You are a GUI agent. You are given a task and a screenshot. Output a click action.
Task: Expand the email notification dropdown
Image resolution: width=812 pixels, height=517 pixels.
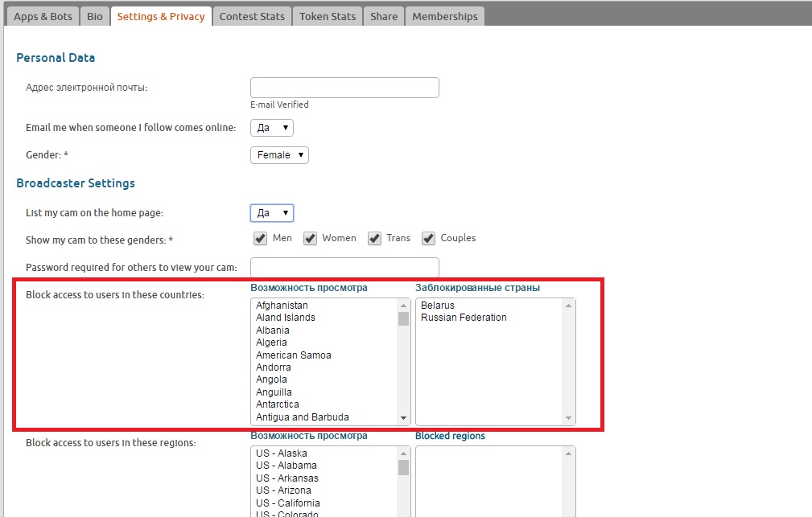[x=272, y=128]
